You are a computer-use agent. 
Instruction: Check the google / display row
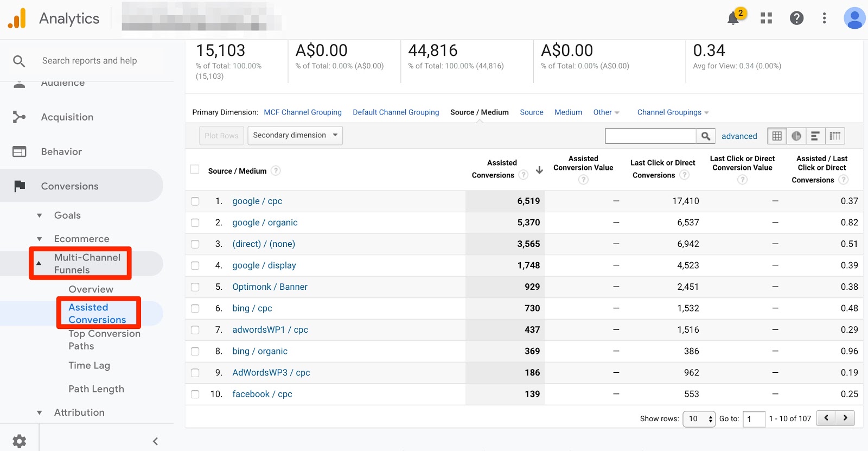[195, 265]
